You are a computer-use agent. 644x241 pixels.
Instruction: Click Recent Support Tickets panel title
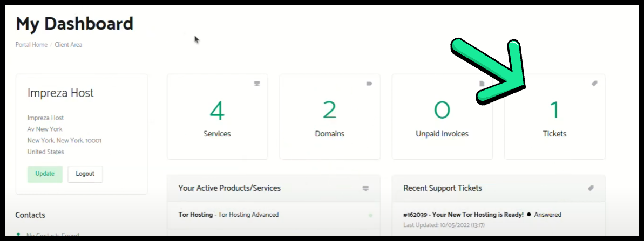click(443, 188)
